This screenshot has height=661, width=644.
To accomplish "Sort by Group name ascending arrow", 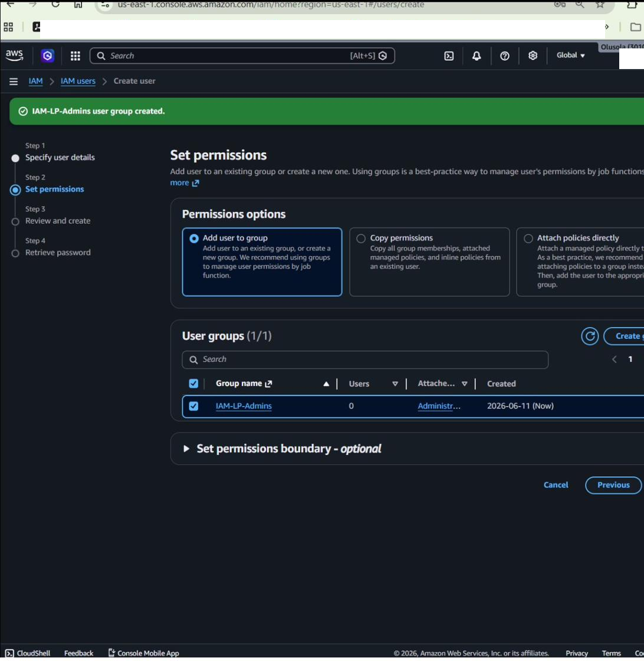I will click(326, 384).
